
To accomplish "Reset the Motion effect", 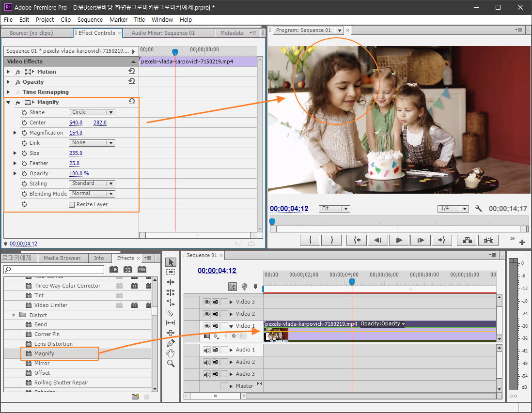I will click(x=132, y=71).
